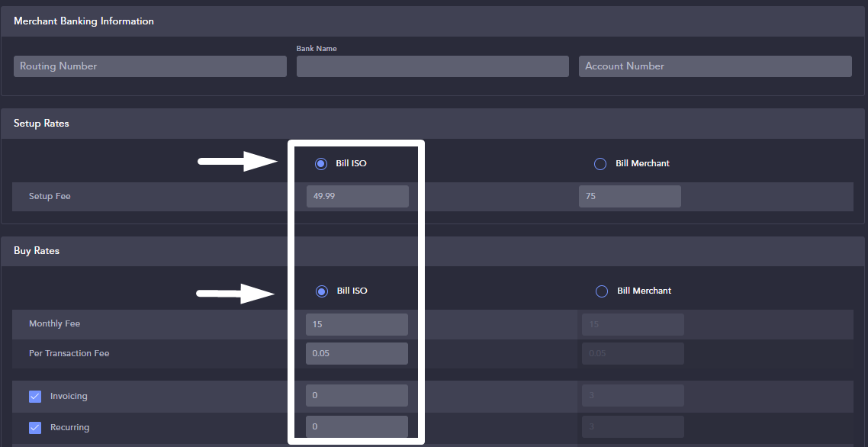868x447 pixels.
Task: Click the Bill ISO Per Transaction Fee field
Action: tap(357, 353)
